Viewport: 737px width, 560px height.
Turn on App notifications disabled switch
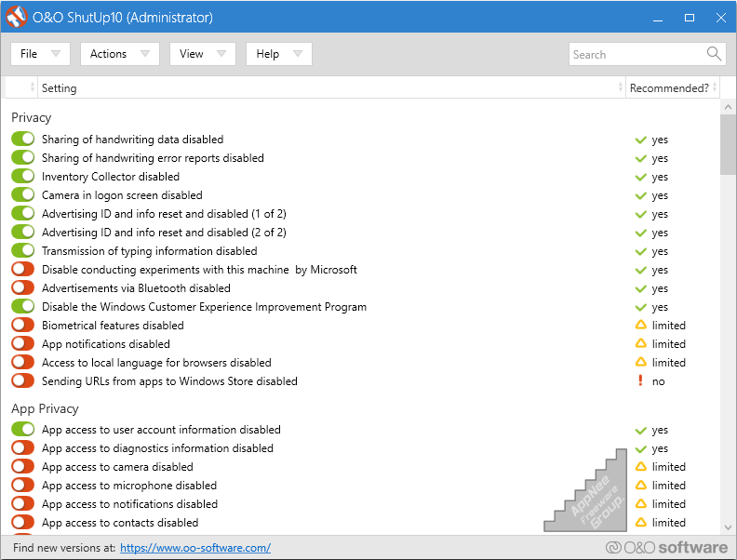(x=23, y=343)
